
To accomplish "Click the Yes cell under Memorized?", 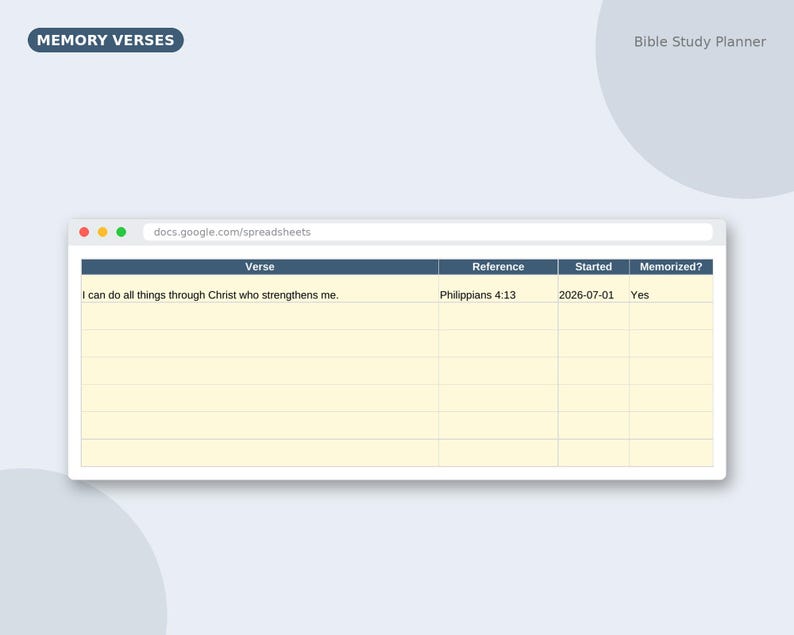I will [x=671, y=289].
